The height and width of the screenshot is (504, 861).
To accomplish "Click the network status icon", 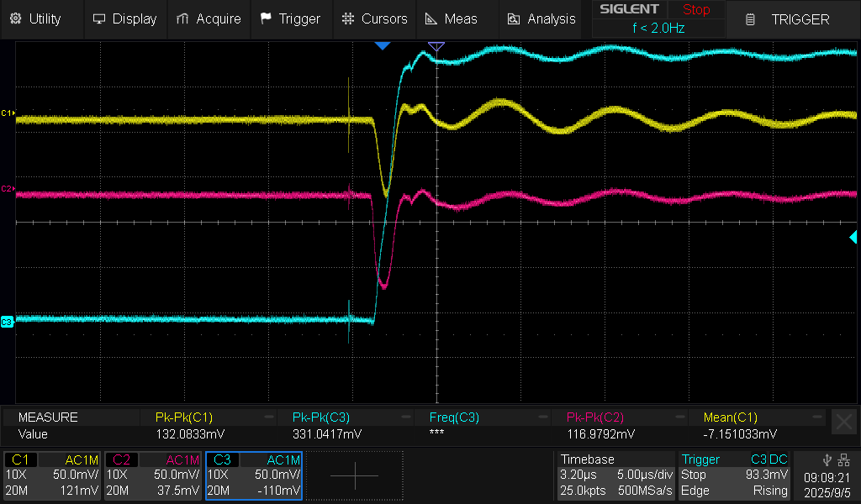I will click(x=843, y=459).
